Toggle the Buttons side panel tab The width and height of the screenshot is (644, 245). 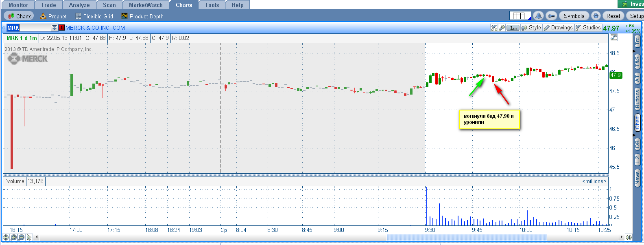click(637, 99)
